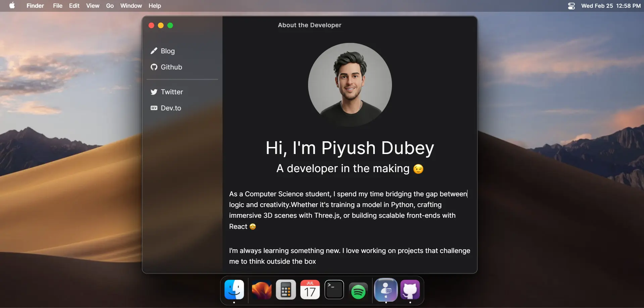Open the Calculator from the Dock
Screen dimensions: 644x308
(285, 290)
